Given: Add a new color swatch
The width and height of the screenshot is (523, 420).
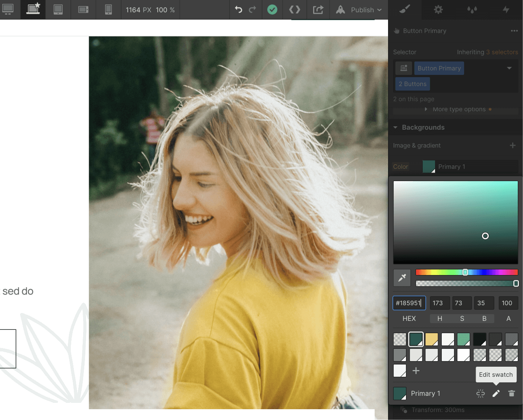Looking at the screenshot, I should click(x=416, y=371).
